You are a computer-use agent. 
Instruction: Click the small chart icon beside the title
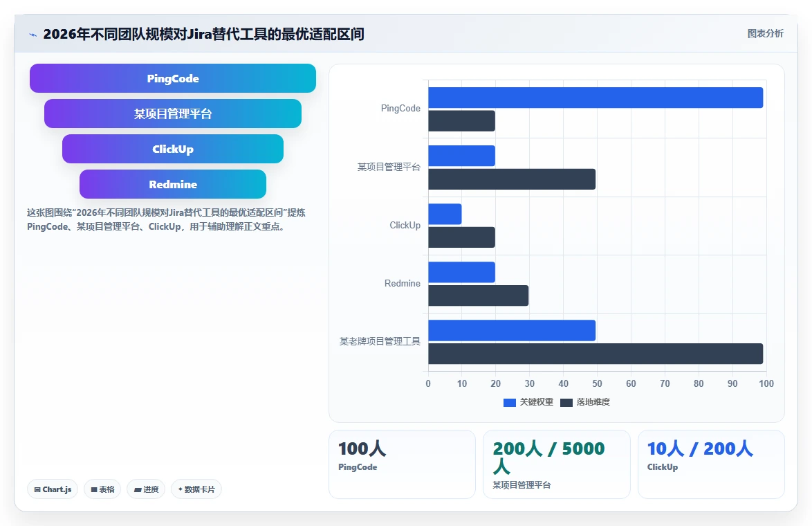33,35
